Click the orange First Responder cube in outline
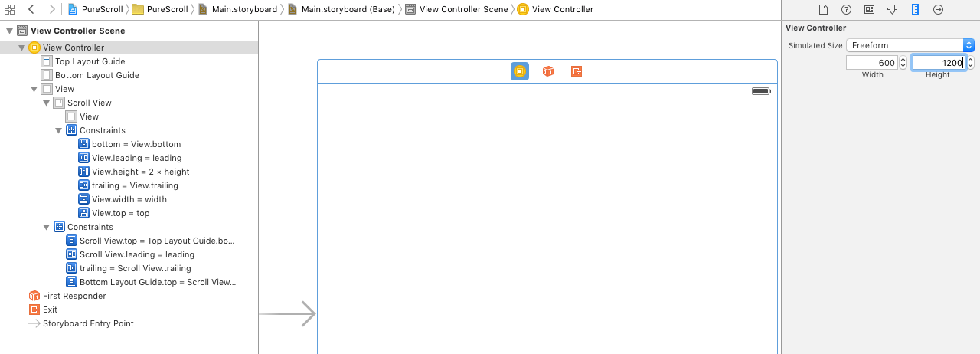 34,296
